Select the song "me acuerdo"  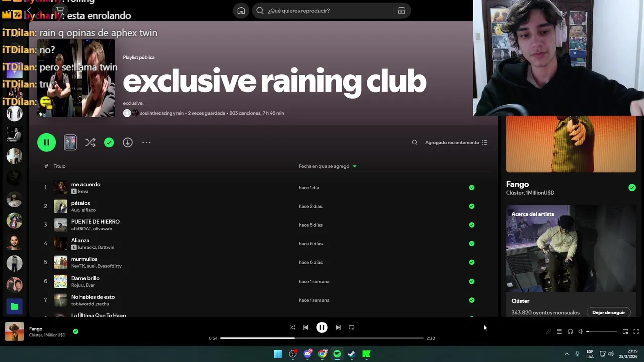point(86,184)
